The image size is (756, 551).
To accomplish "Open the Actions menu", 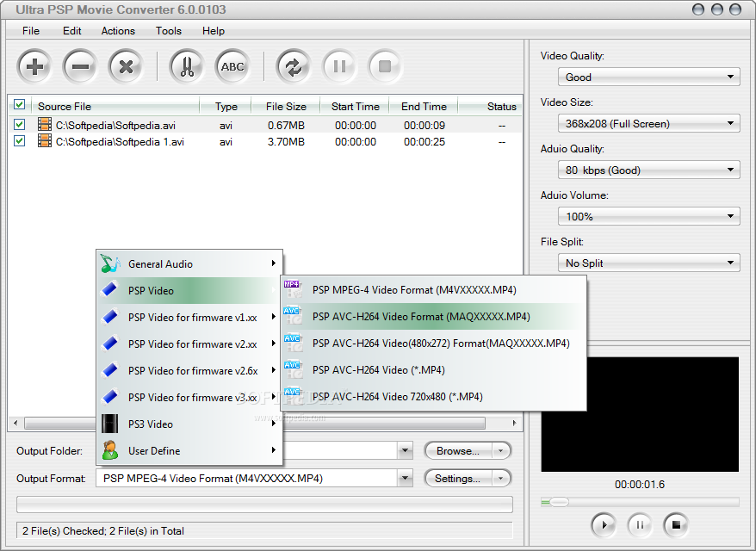I will click(x=118, y=31).
